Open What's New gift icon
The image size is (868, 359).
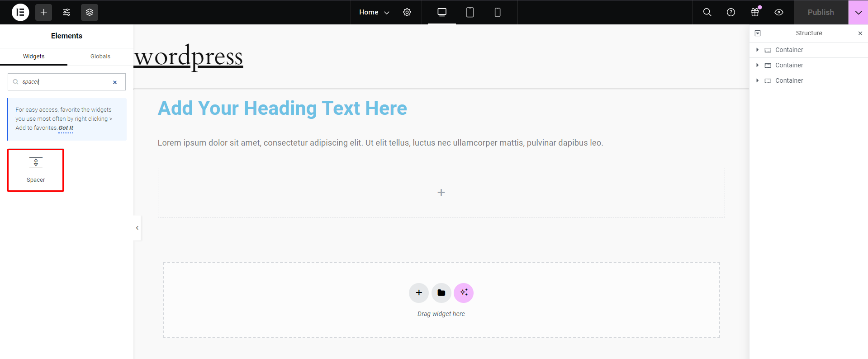tap(755, 12)
